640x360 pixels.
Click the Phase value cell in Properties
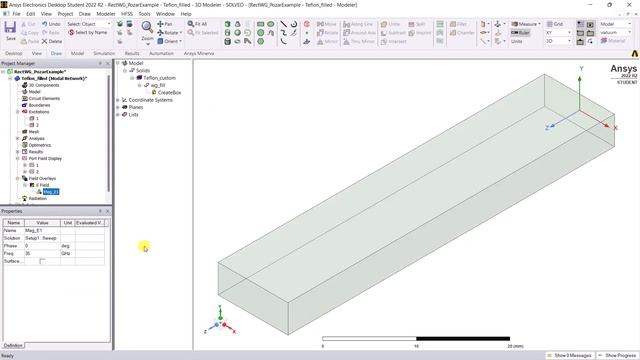(x=42, y=246)
